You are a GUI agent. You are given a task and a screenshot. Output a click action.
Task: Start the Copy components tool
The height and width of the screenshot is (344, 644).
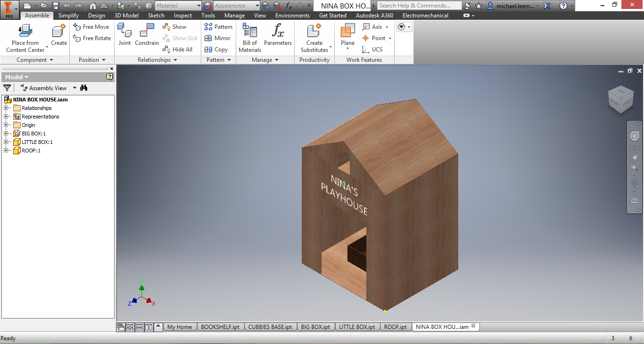tap(216, 50)
